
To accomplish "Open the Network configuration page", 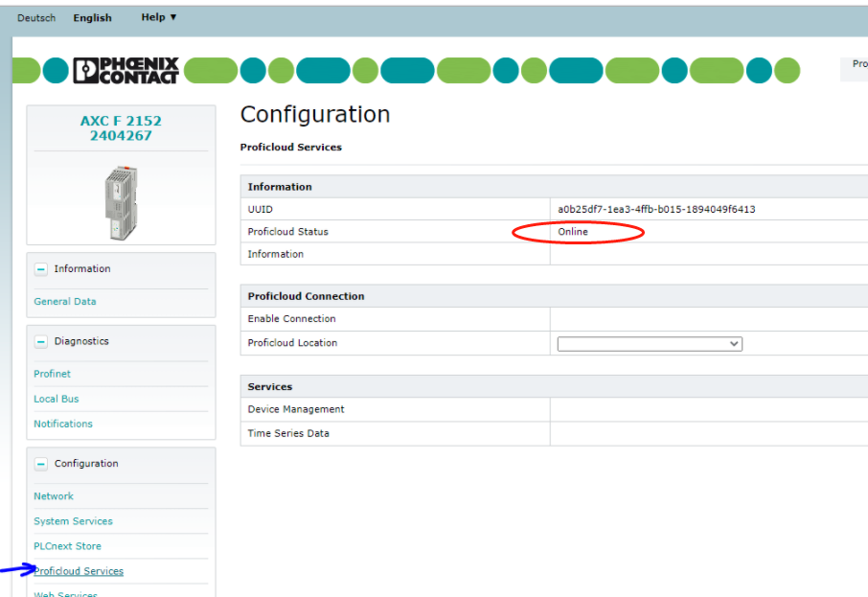I will tap(54, 495).
